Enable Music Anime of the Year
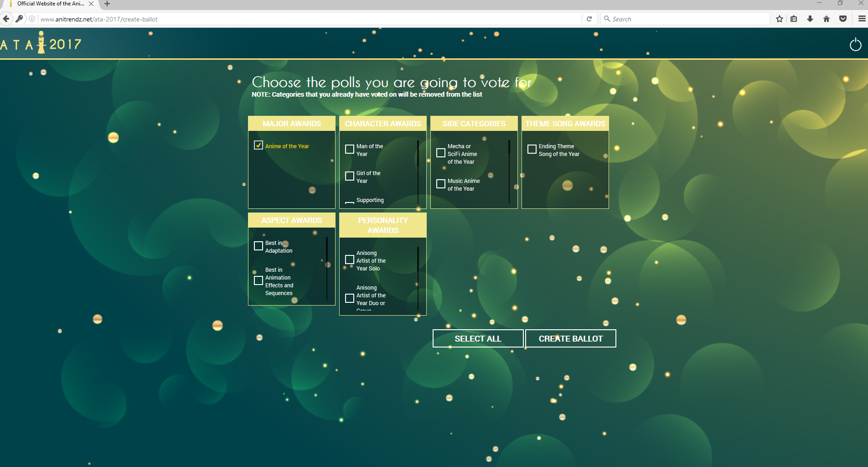The height and width of the screenshot is (467, 868). coord(441,184)
